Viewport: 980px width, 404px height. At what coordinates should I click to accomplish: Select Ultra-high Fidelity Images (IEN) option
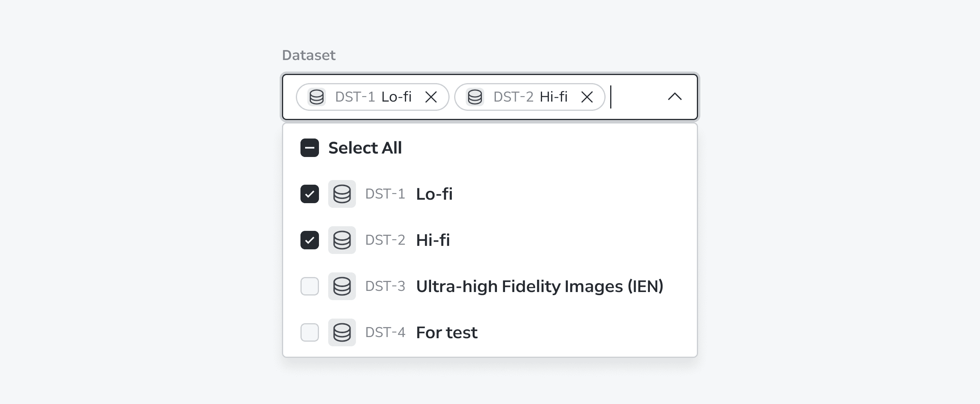pyautogui.click(x=540, y=286)
